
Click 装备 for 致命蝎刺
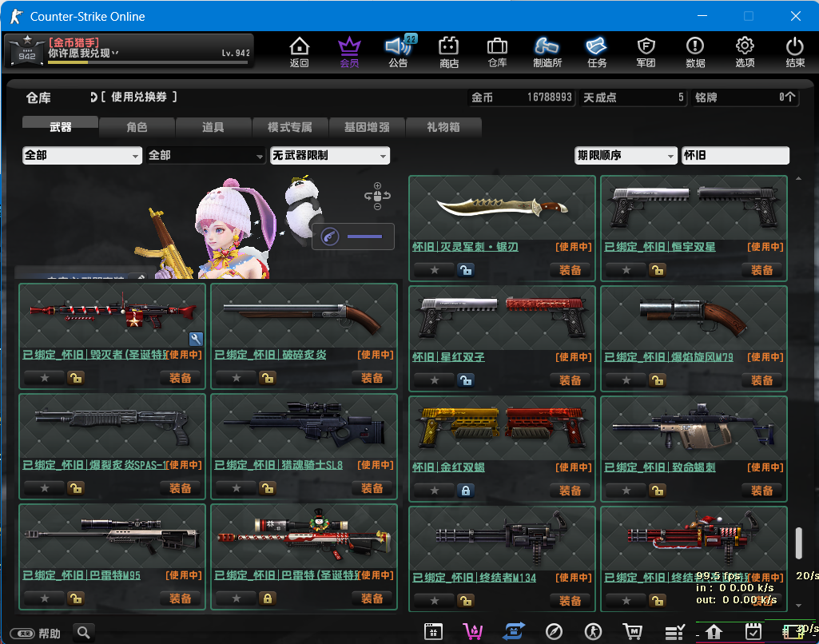coord(762,491)
